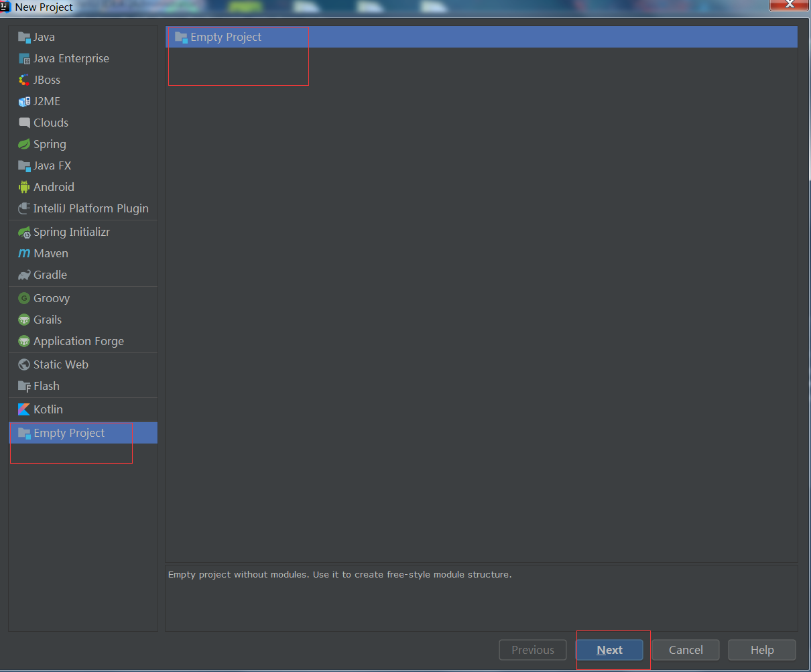This screenshot has width=811, height=672.
Task: Select Application Forge entry
Action: [83, 342]
